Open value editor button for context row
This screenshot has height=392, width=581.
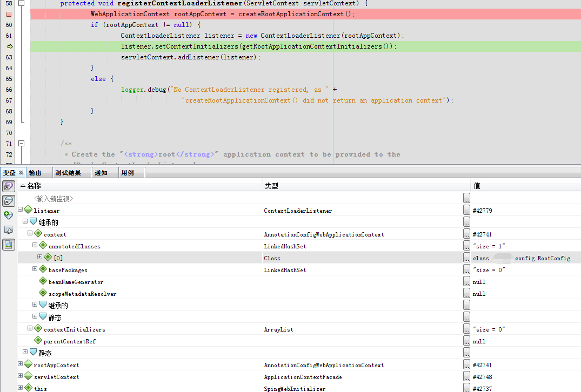(x=466, y=234)
